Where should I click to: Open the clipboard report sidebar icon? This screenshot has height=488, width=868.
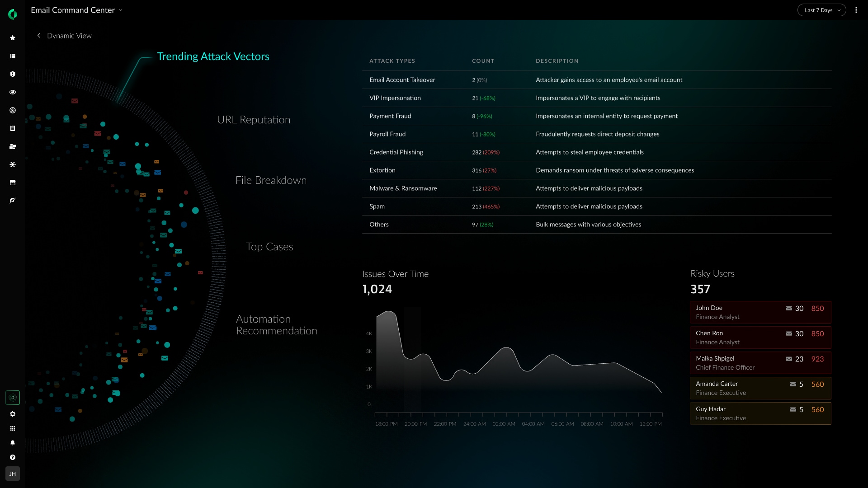click(13, 128)
